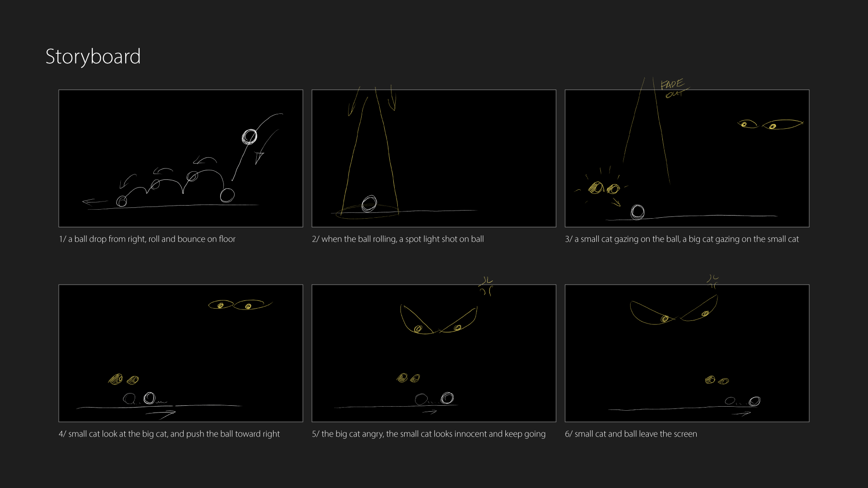Click the ball under the spotlight in panel two
Image resolution: width=868 pixels, height=488 pixels.
click(x=369, y=203)
